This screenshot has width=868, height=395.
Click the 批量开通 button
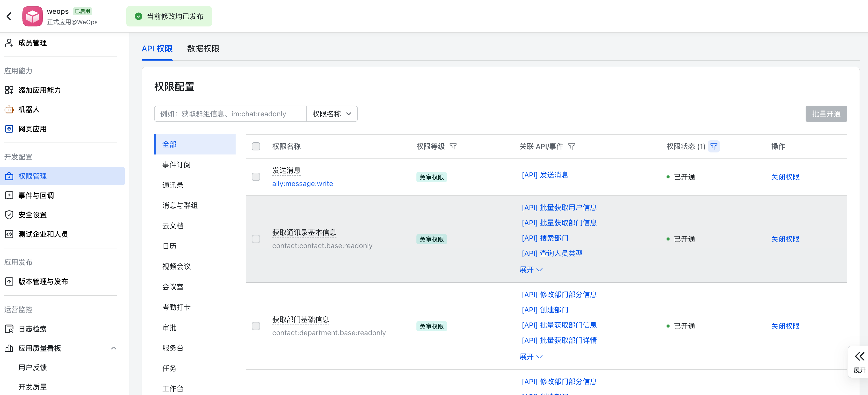pos(826,114)
